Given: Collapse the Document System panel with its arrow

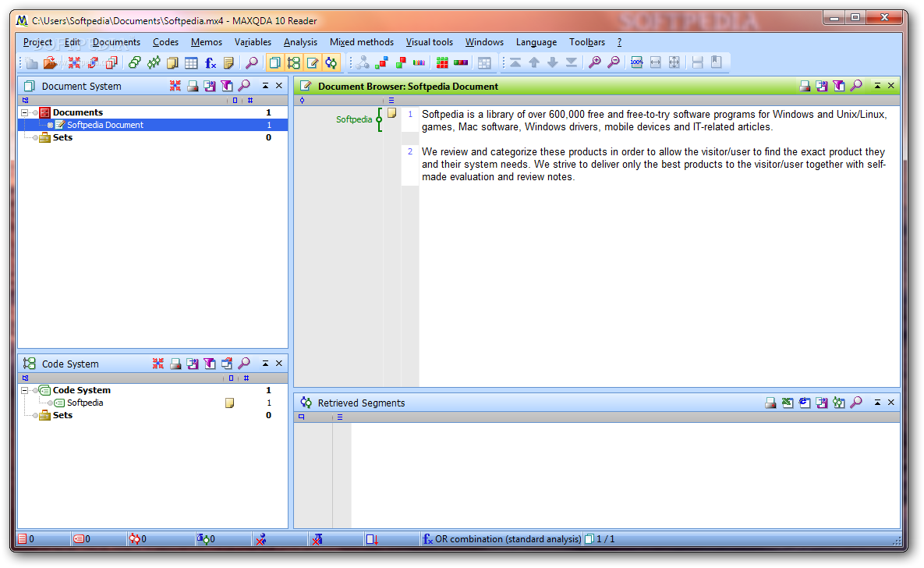Looking at the screenshot, I should 265,86.
